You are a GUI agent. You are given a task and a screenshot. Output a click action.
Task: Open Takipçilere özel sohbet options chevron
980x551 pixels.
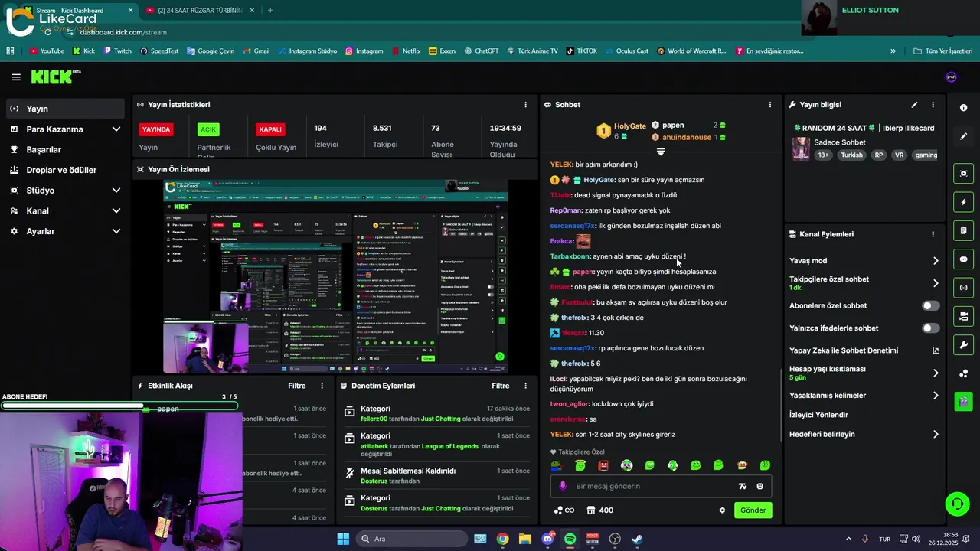[936, 283]
